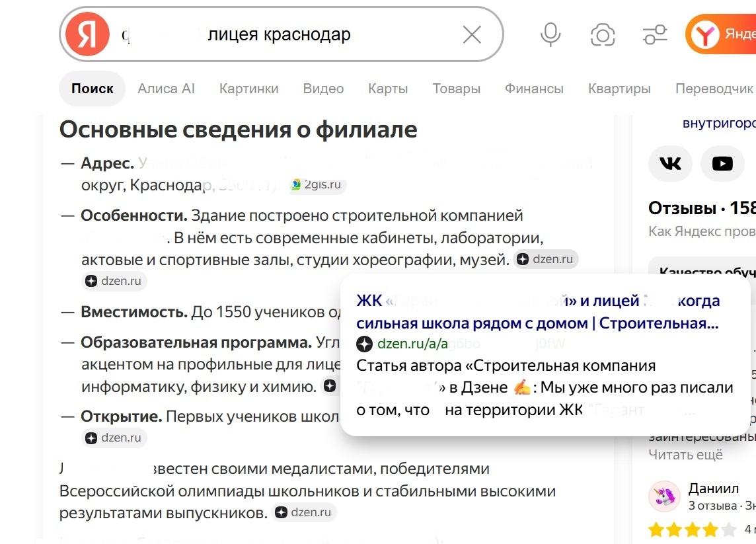The width and height of the screenshot is (756, 544).
Task: Click the внутригородской link in sidebar
Action: pos(719,124)
